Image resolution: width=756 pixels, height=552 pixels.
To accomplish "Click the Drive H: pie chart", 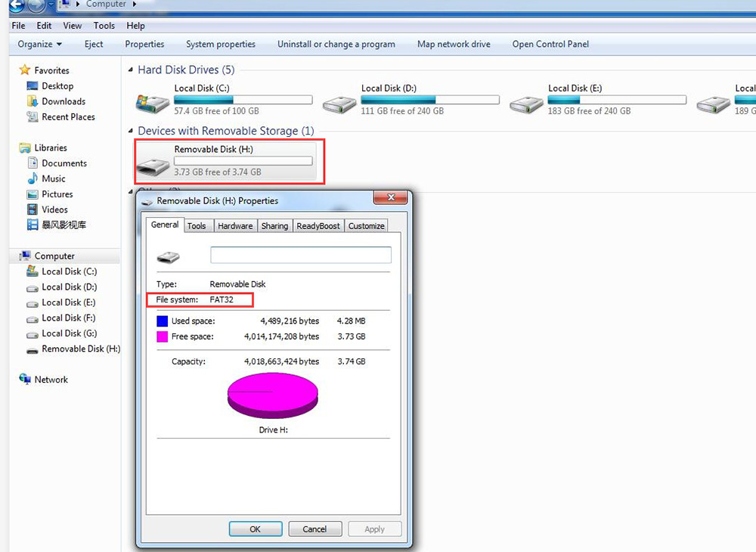I will [x=273, y=395].
